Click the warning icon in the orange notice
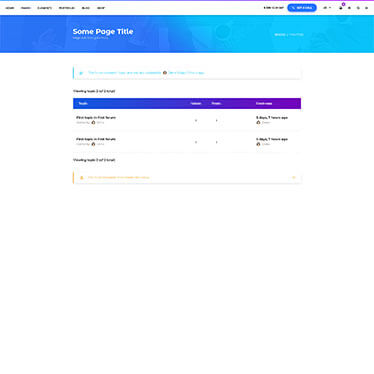 82,178
